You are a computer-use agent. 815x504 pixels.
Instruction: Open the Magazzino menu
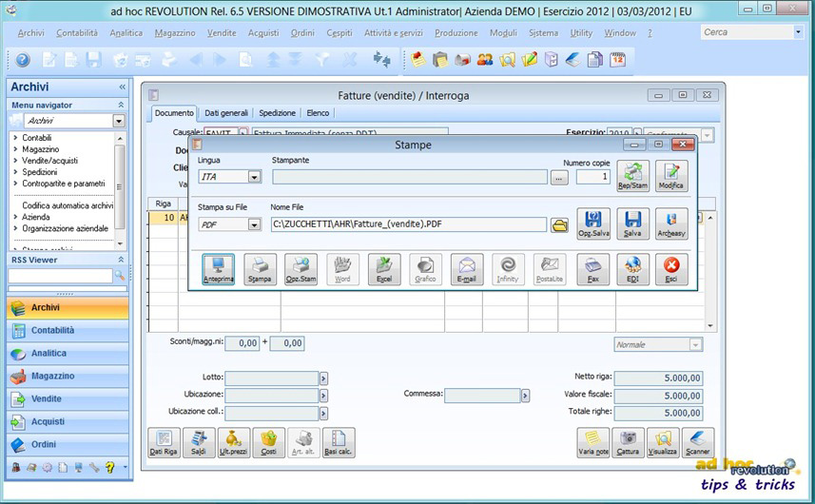(x=175, y=32)
